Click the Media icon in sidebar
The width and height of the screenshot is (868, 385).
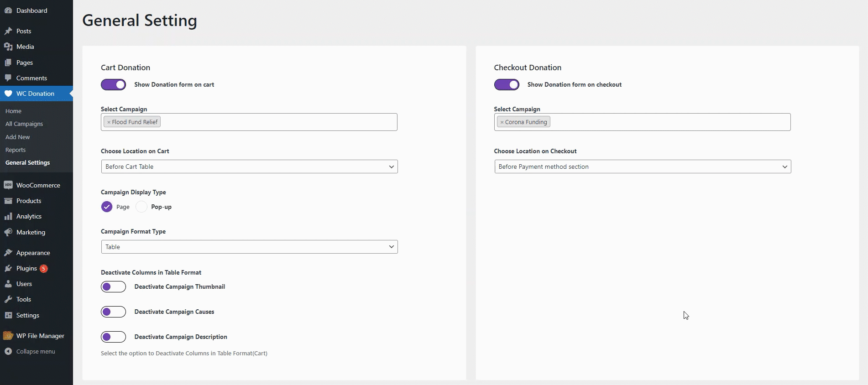8,47
